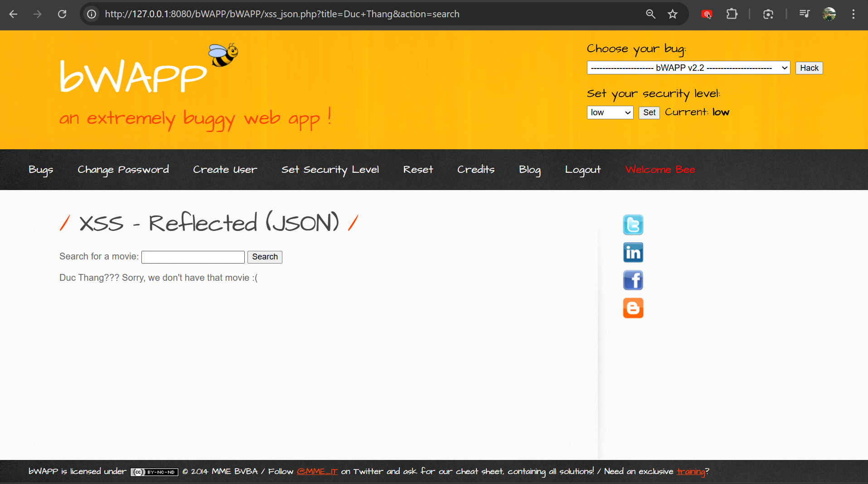Click the Hack button
The height and width of the screenshot is (484, 868).
(x=809, y=68)
